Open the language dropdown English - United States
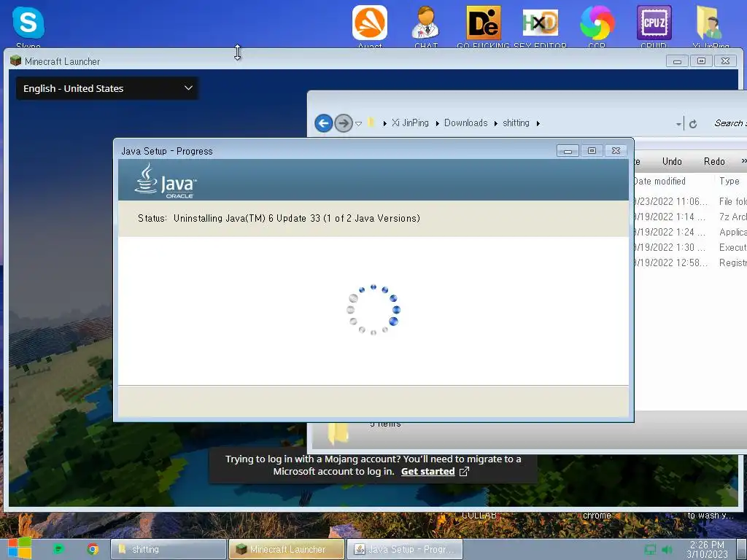Image resolution: width=747 pixels, height=560 pixels. click(x=107, y=88)
